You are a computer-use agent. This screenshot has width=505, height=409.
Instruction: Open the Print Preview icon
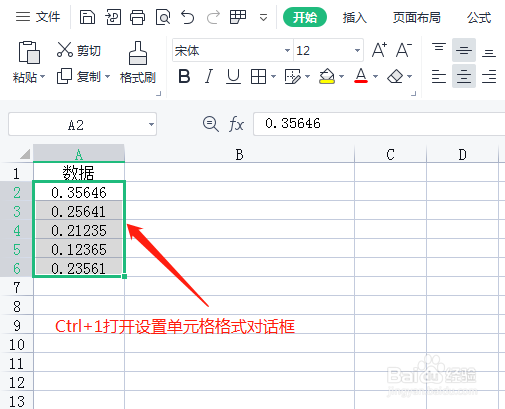pyautogui.click(x=163, y=17)
